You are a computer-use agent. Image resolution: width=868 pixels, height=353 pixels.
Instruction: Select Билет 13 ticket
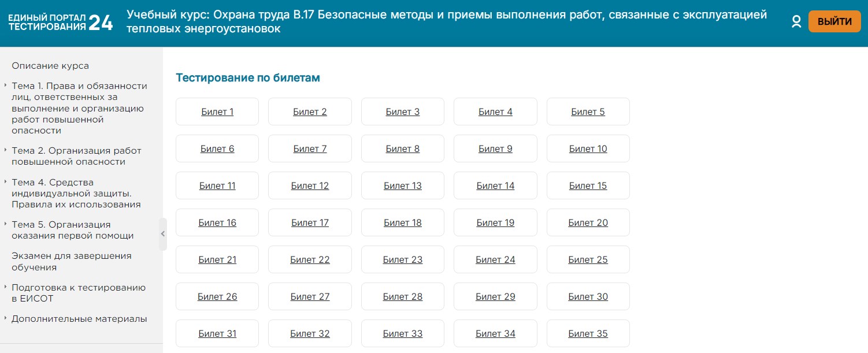pos(403,186)
